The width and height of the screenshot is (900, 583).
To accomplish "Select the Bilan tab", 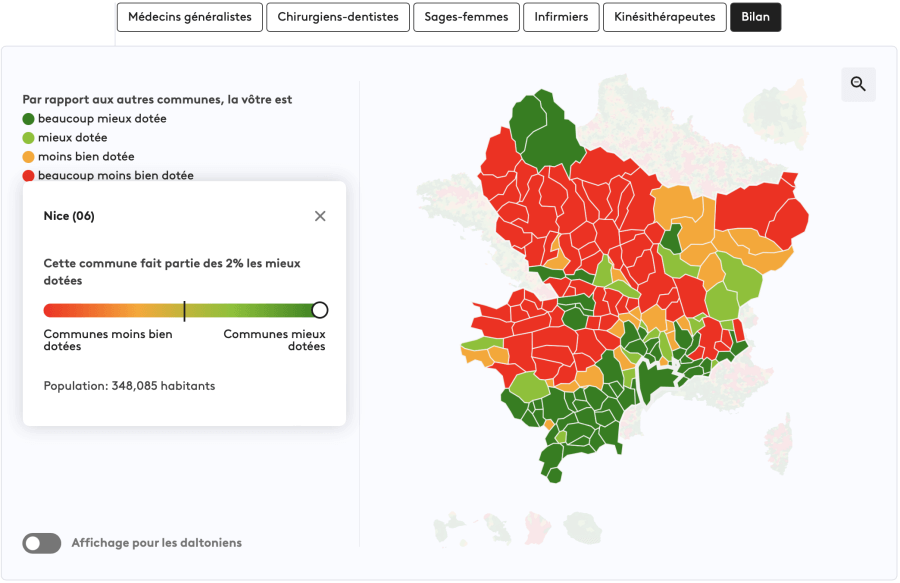I will (x=755, y=17).
